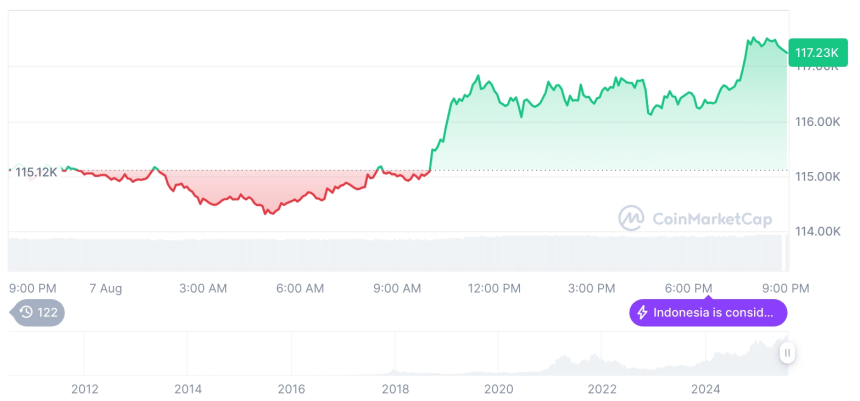860x401 pixels.
Task: Click the 116.00K price axis label
Action: [818, 122]
